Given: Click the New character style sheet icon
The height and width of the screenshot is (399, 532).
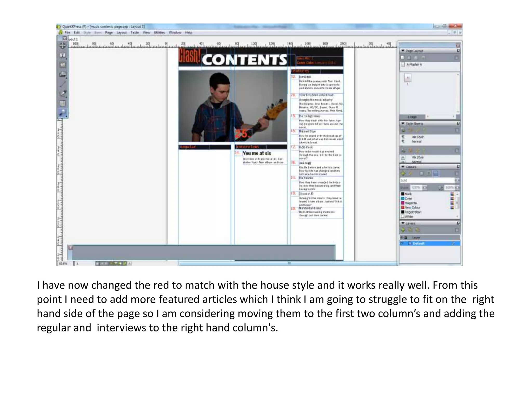Looking at the screenshot, I should (x=403, y=150).
